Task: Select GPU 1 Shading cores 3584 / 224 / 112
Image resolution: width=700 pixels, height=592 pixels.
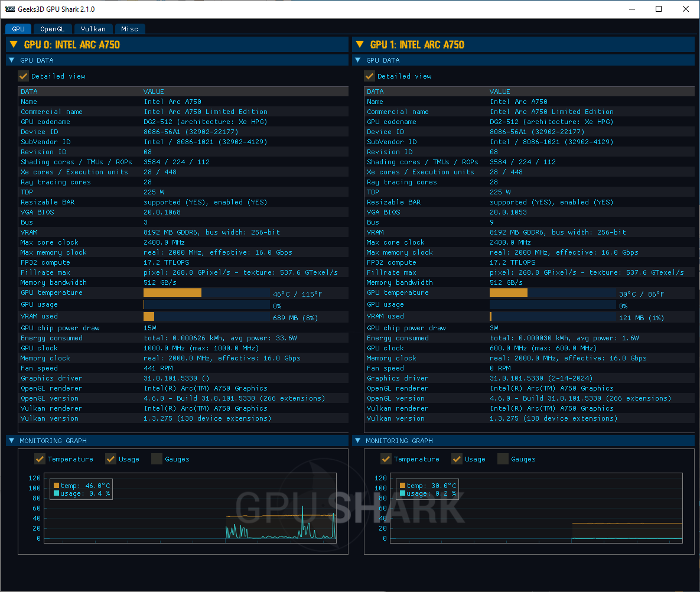Action: click(522, 162)
